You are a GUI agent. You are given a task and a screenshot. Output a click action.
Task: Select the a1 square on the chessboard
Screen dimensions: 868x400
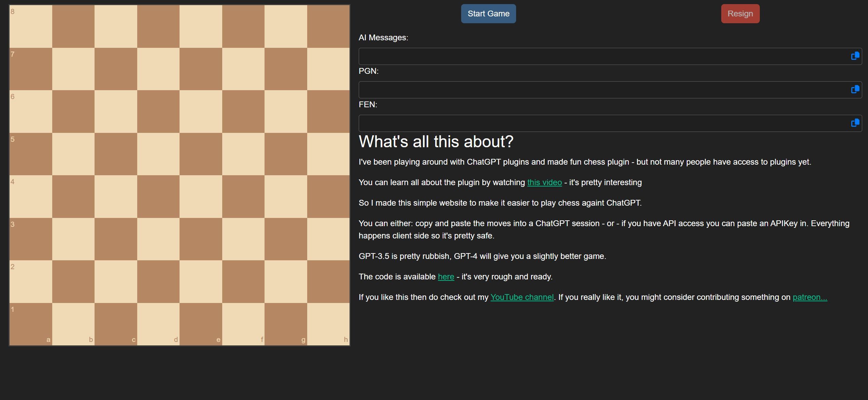point(31,324)
